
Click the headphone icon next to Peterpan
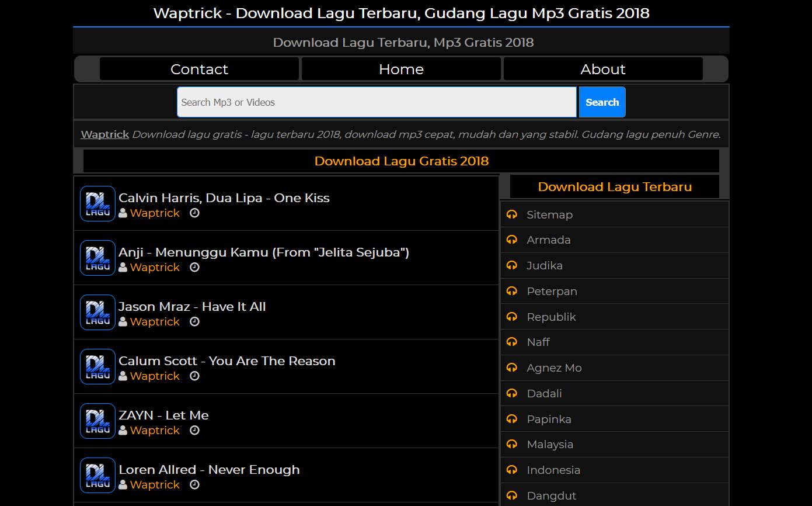pyautogui.click(x=512, y=291)
